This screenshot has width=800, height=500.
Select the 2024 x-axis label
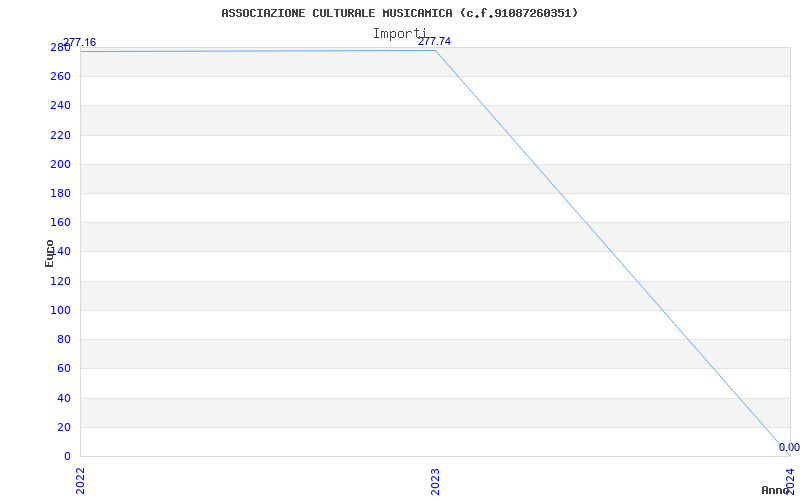[x=790, y=481]
